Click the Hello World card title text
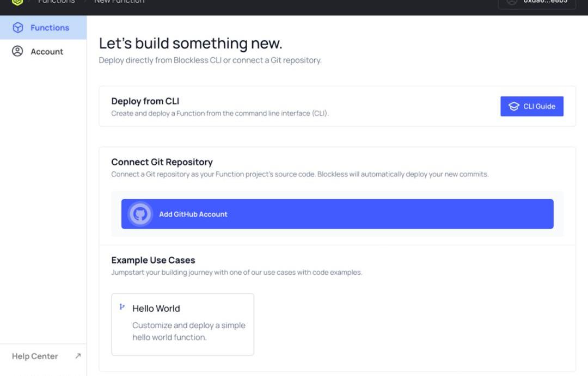 coord(156,309)
